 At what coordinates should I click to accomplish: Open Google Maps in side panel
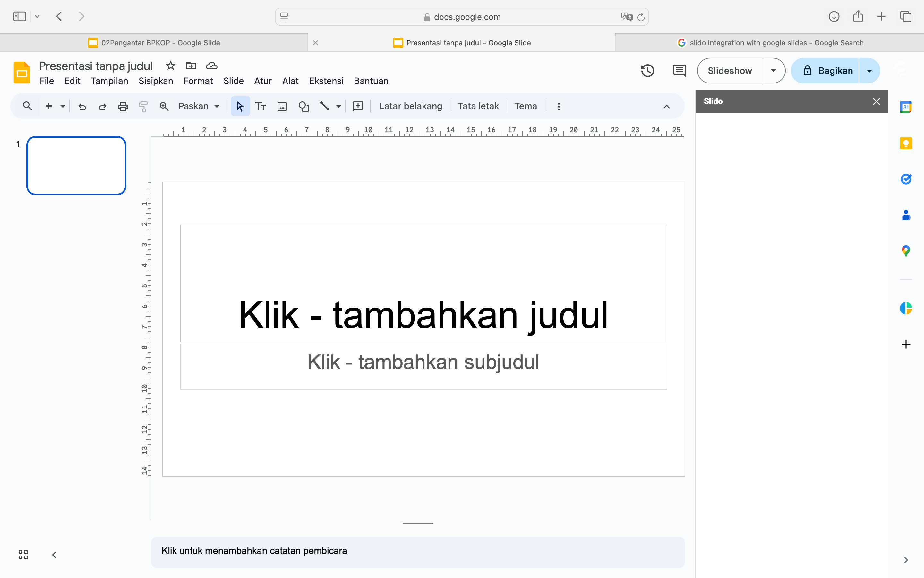click(906, 251)
